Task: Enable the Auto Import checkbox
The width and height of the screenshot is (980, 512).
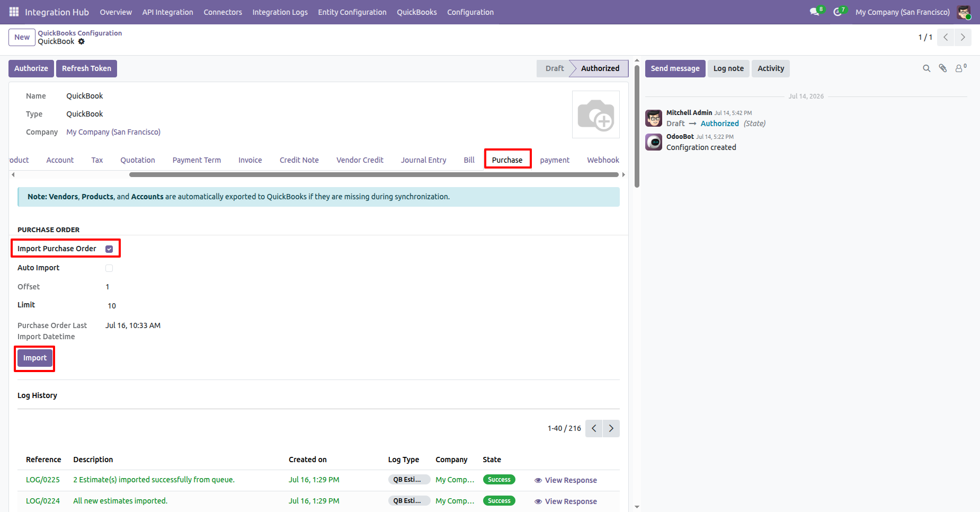Action: tap(109, 268)
